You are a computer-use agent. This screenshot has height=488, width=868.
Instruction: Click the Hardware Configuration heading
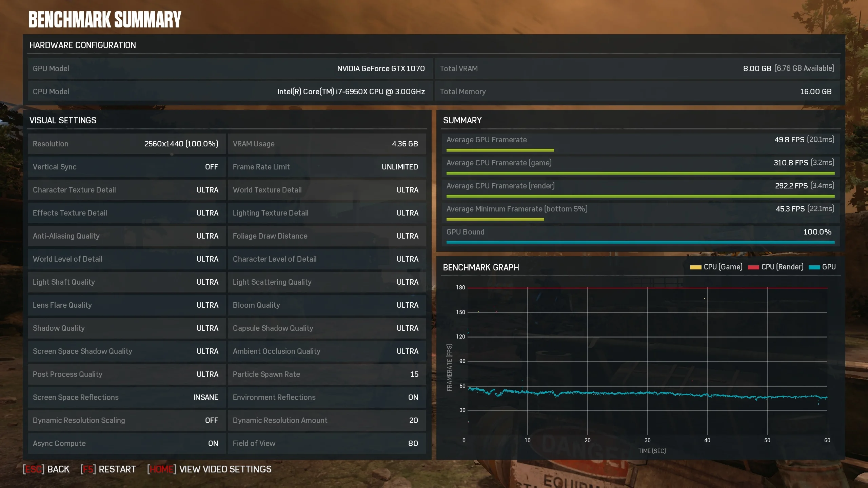click(82, 45)
